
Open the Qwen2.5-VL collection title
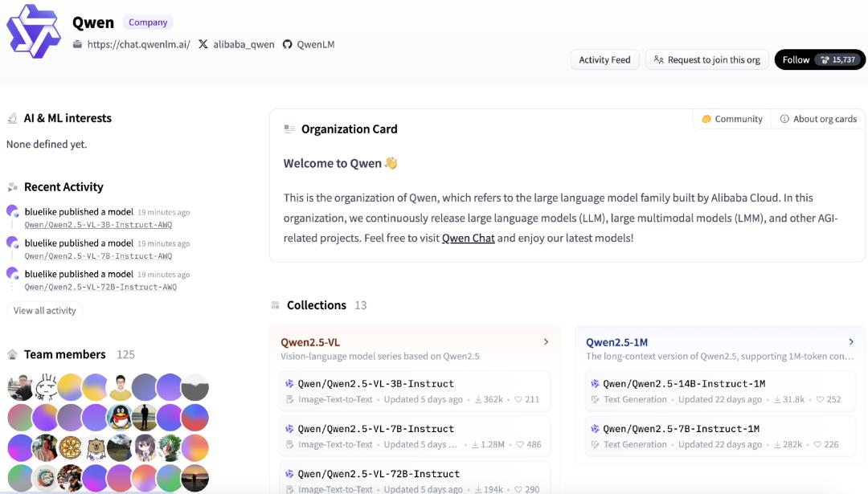(310, 342)
